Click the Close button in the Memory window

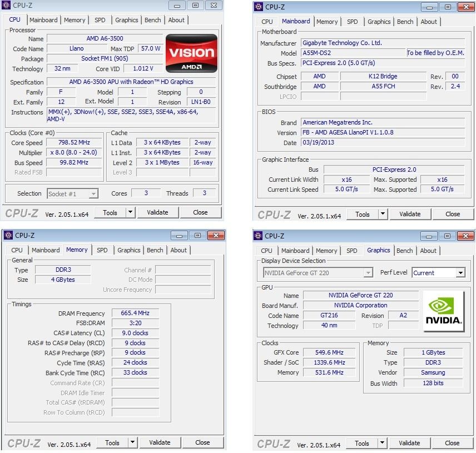202,442
